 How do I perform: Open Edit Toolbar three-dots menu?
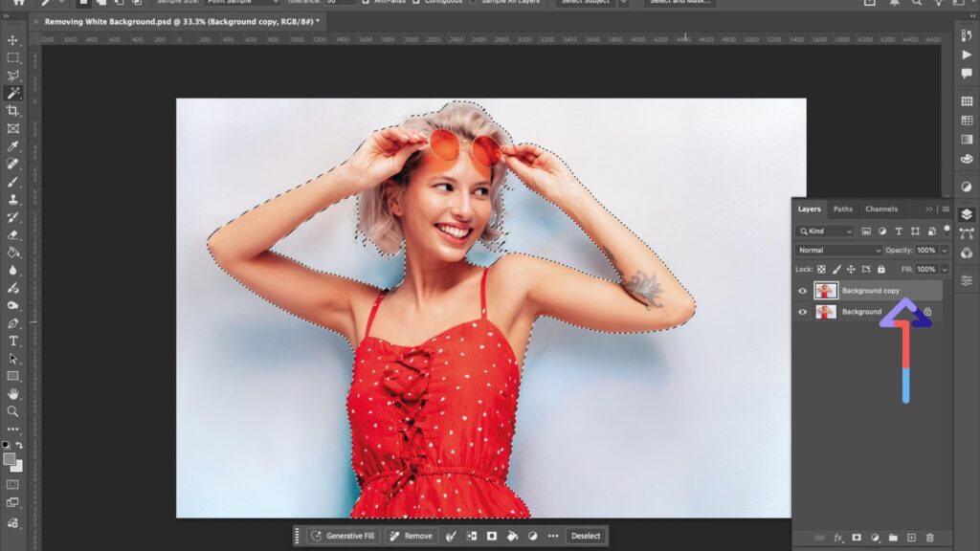point(12,430)
